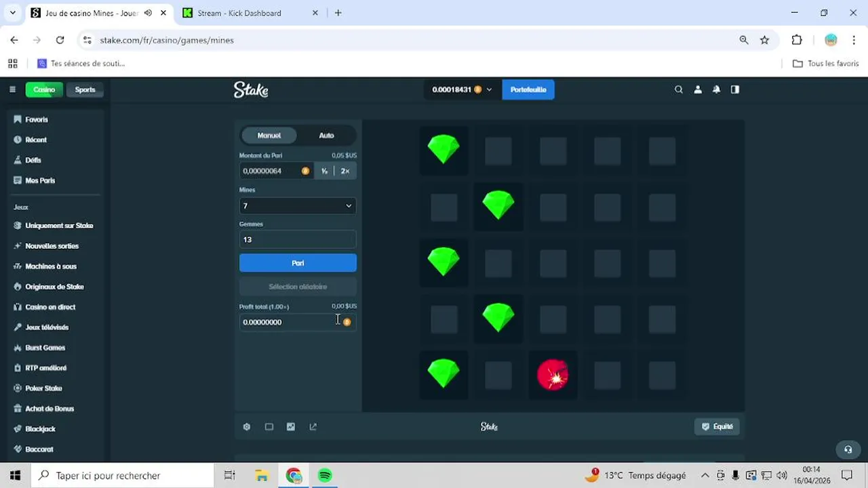
Task: Click the Stake logo in header
Action: [x=251, y=89]
